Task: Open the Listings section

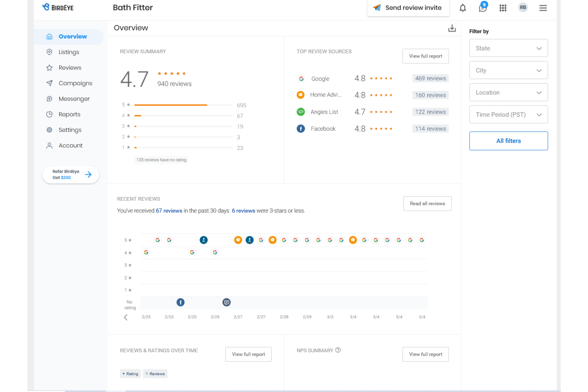Action: [x=69, y=52]
